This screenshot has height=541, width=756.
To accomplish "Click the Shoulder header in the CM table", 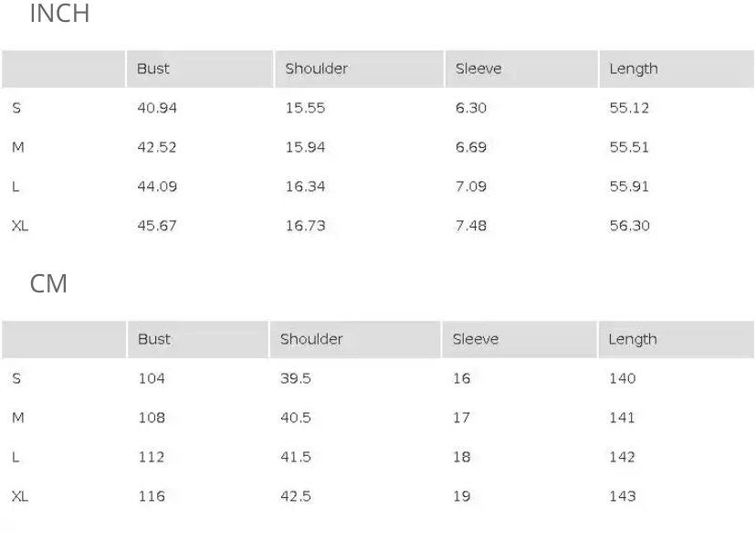I will (311, 339).
